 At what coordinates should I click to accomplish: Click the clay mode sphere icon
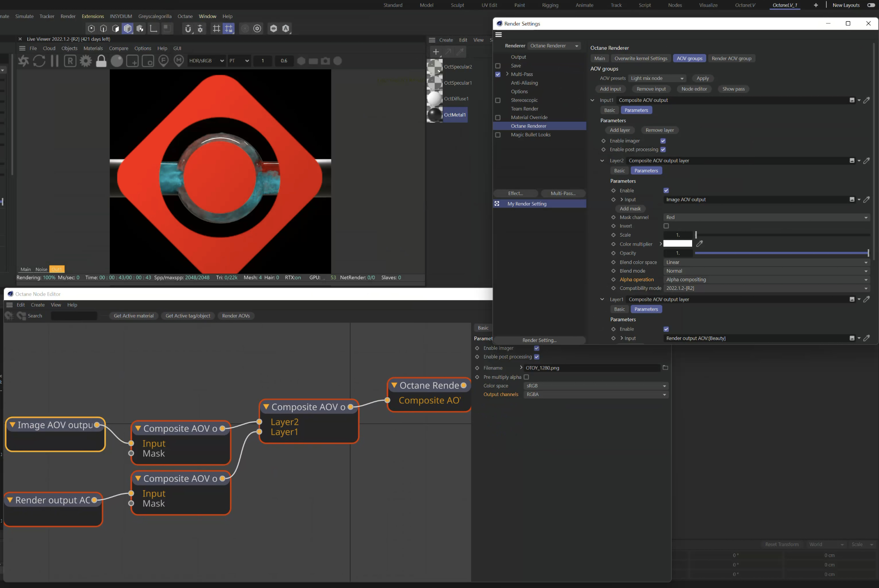pos(117,61)
